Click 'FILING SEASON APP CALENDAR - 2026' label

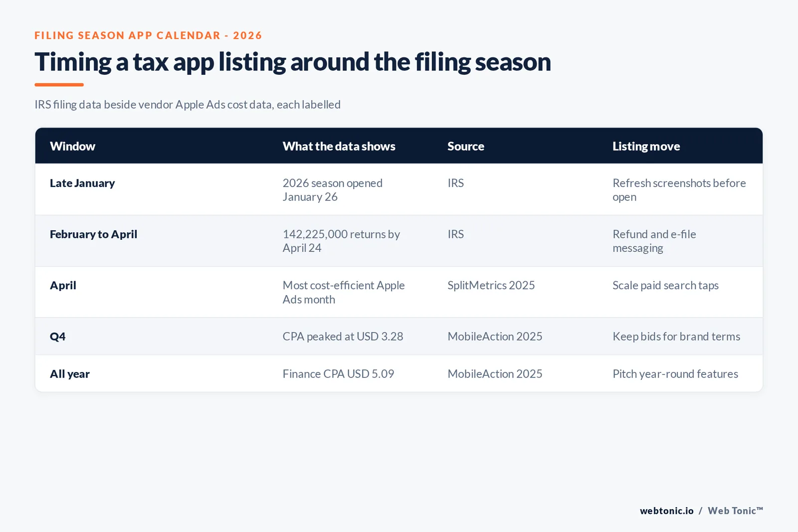point(148,35)
